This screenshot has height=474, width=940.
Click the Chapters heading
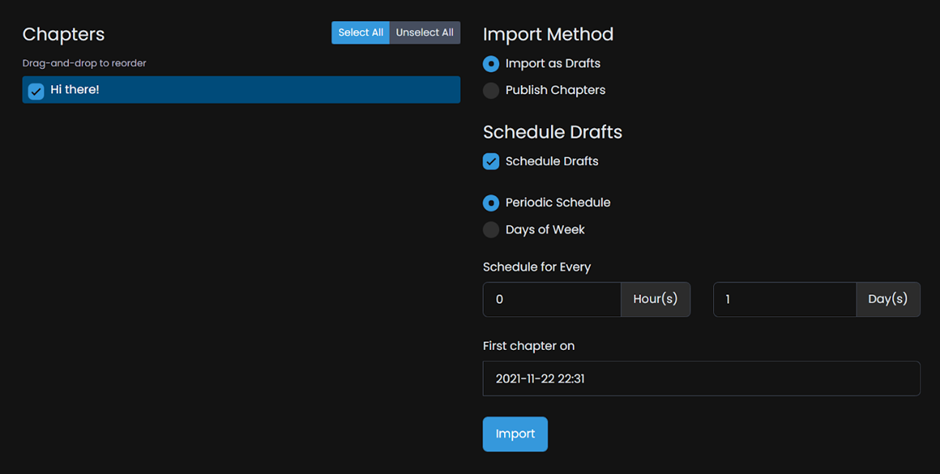64,34
